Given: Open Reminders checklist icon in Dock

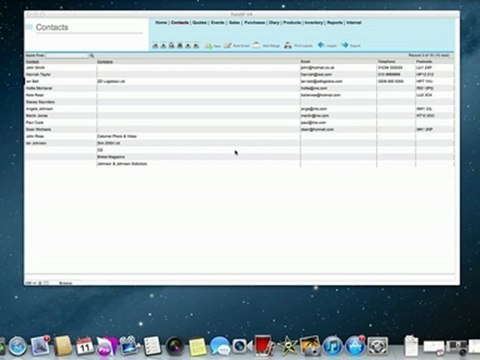Looking at the screenshot, I should [x=152, y=346].
